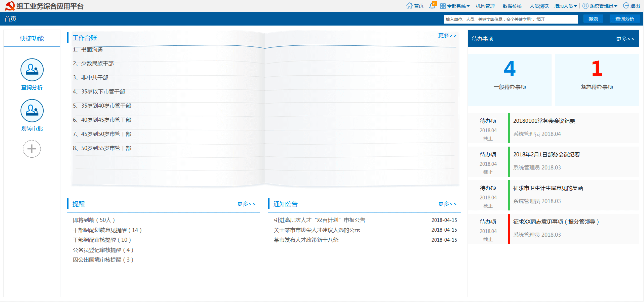Viewport: 644px width, 302px height.
Task: Open 更多 link in 待办事项 header
Action: point(625,39)
